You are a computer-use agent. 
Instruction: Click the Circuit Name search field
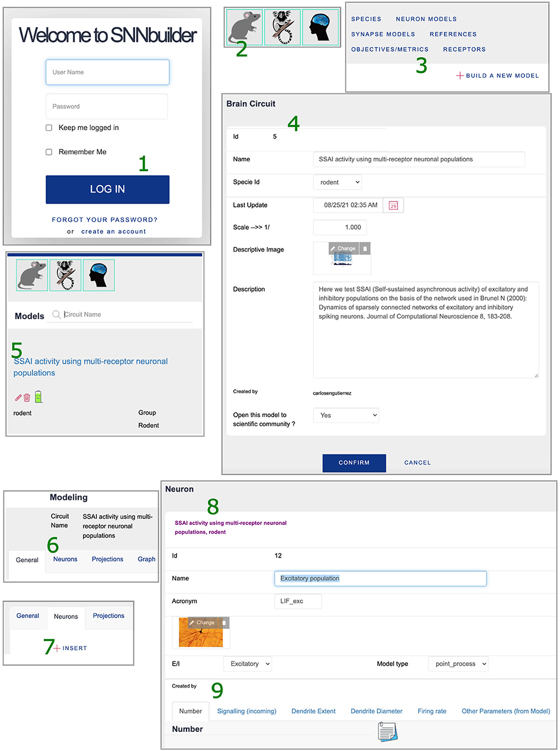pos(128,315)
